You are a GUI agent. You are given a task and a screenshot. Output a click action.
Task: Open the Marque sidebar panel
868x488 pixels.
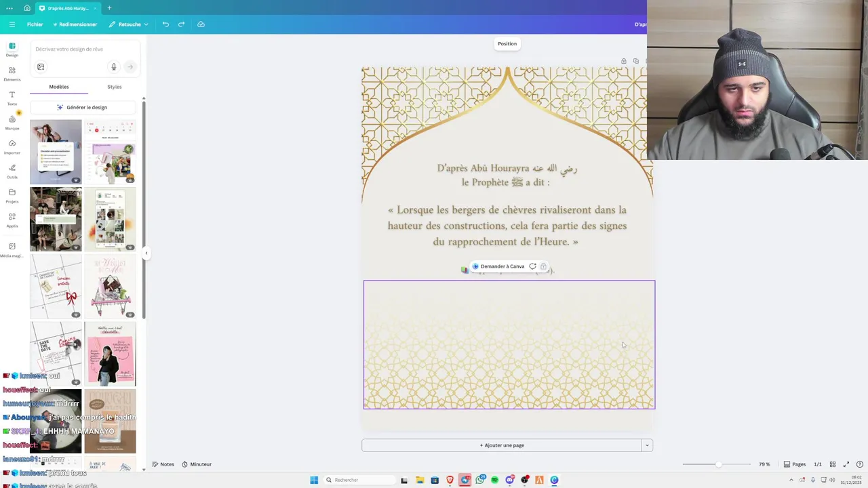12,123
